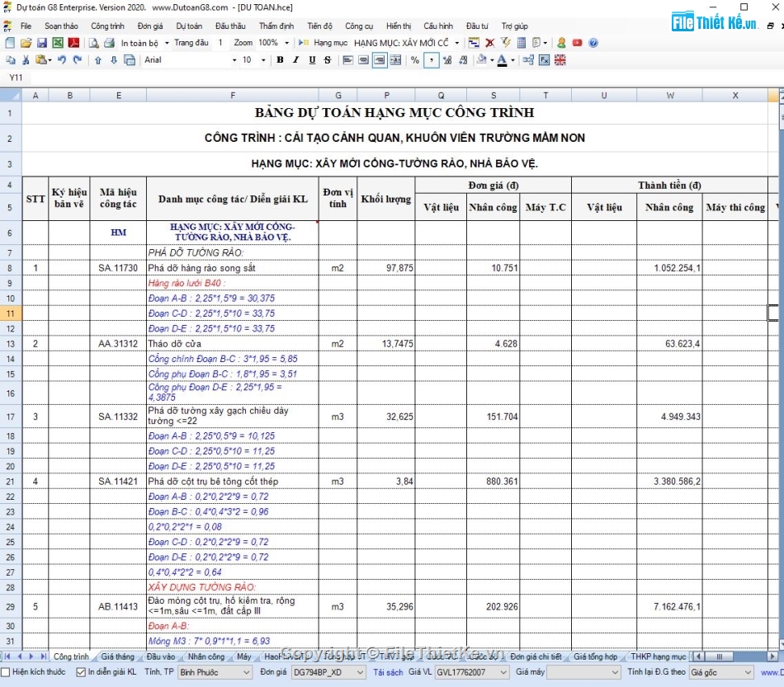The height and width of the screenshot is (687, 784).
Task: Open the Thẩm định menu
Action: click(x=276, y=26)
